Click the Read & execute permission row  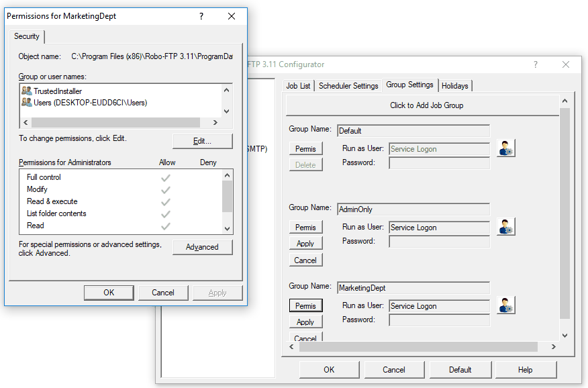121,201
